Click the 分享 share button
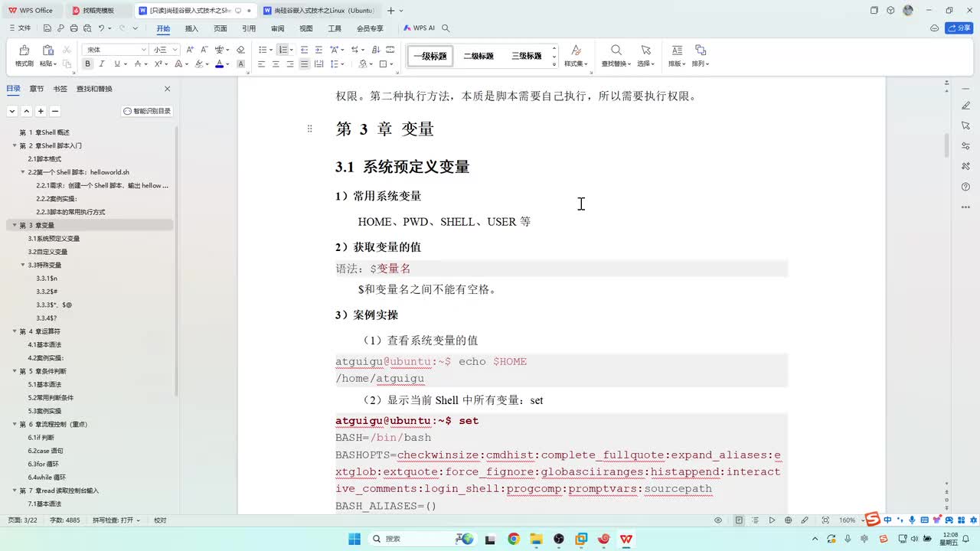Viewport: 980px width, 551px height. 959,28
